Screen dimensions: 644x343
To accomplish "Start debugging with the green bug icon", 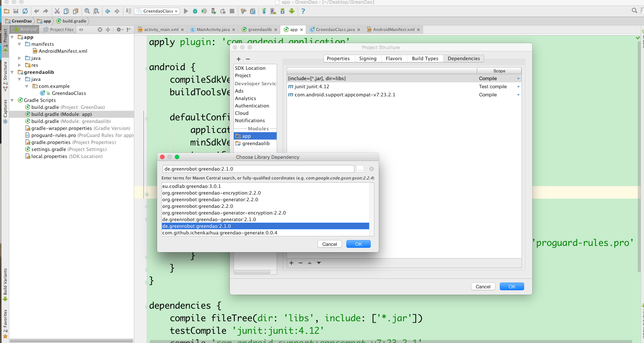I will click(195, 11).
